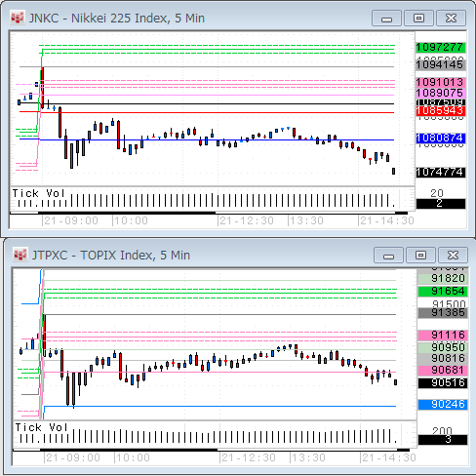Click the 21-12:30 time marker in TOPIX chart
476x476 pixels.
(249, 457)
